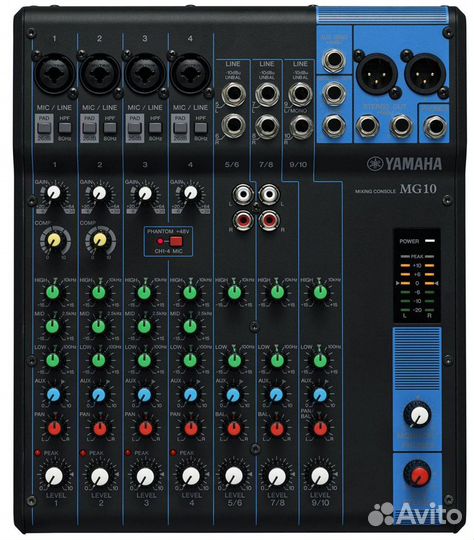Click the channel 5 LINE L input jack

click(x=234, y=94)
